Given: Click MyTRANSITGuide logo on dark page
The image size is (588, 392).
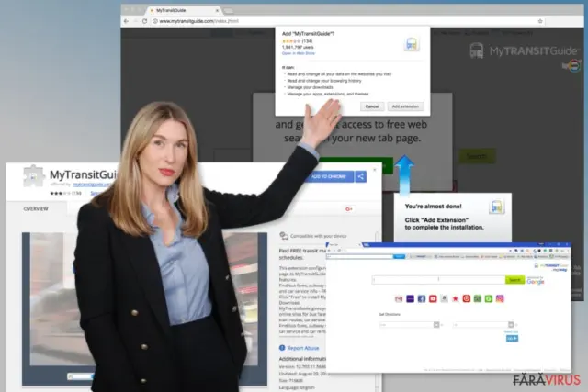Looking at the screenshot, I should (523, 50).
